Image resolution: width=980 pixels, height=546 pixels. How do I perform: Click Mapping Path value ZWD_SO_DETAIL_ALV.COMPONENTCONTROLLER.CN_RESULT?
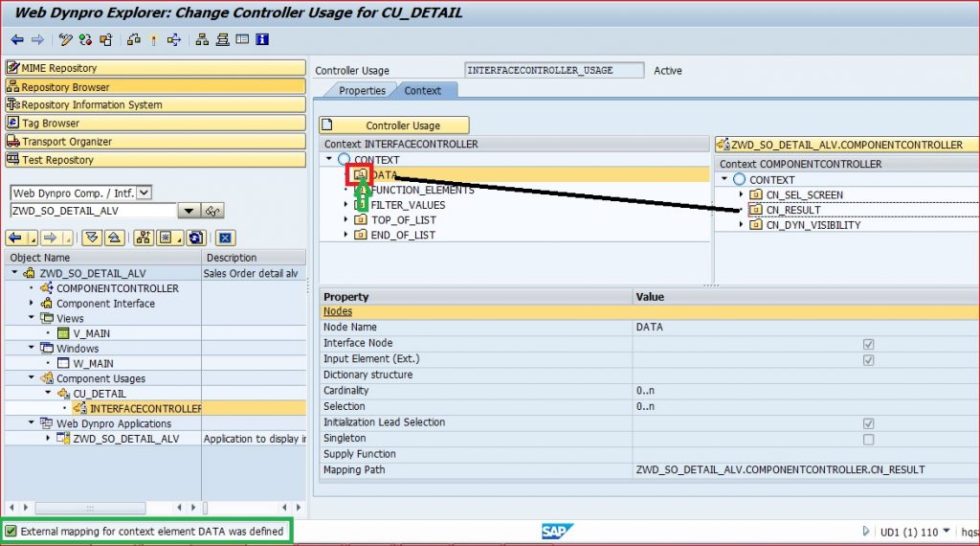coord(780,469)
